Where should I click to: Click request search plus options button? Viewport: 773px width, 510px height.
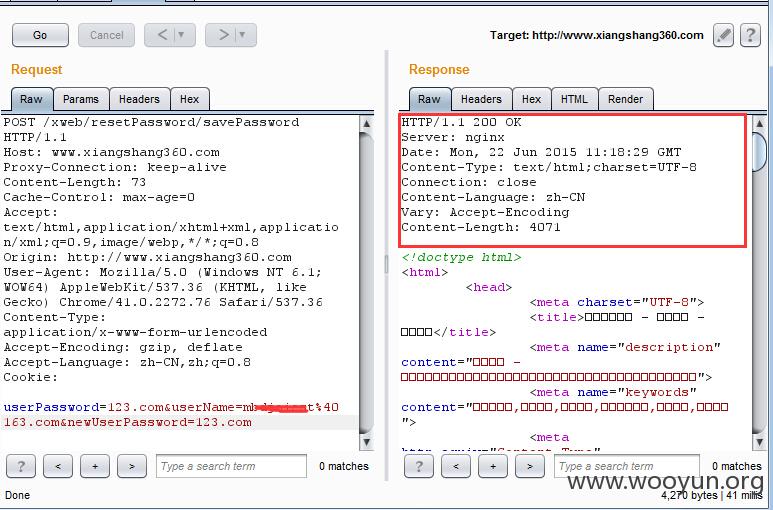pyautogui.click(x=95, y=466)
